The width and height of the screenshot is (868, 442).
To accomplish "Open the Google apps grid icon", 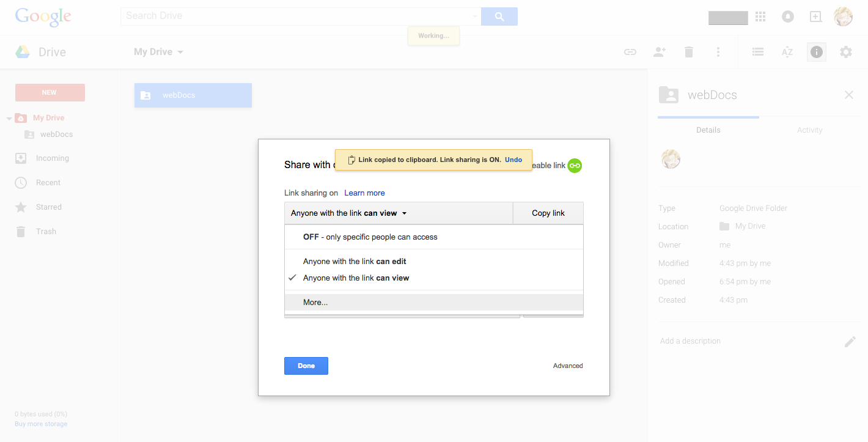I will 760,17.
